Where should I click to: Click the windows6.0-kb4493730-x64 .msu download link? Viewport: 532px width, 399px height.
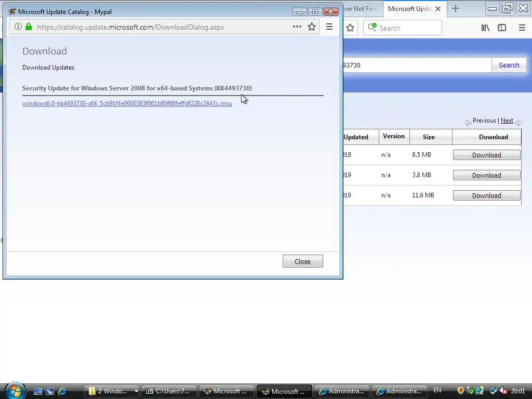click(x=127, y=103)
